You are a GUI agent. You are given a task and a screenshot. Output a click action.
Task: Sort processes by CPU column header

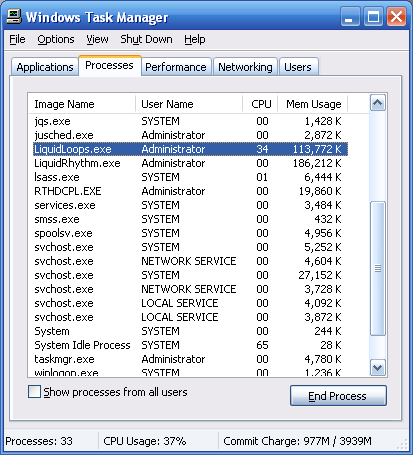click(260, 104)
